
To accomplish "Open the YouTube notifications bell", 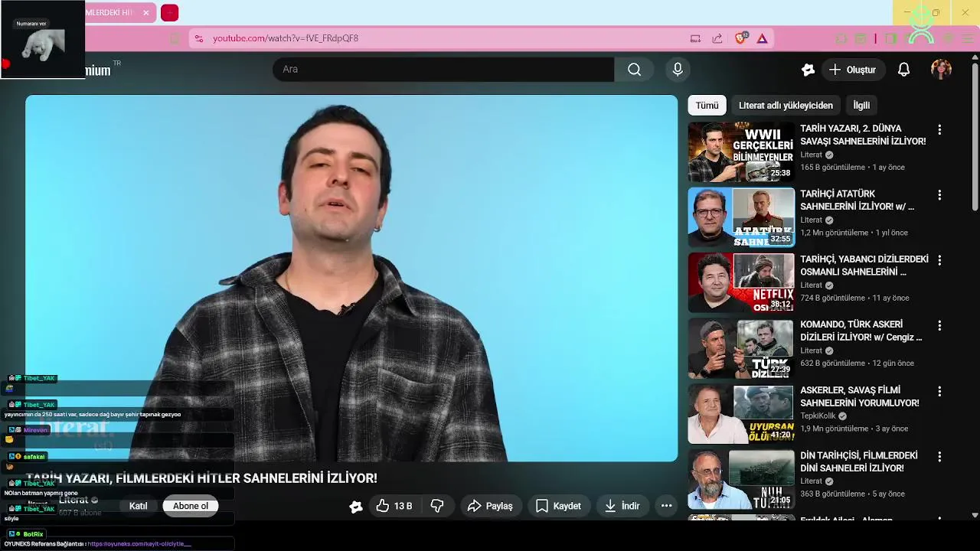I will point(903,70).
